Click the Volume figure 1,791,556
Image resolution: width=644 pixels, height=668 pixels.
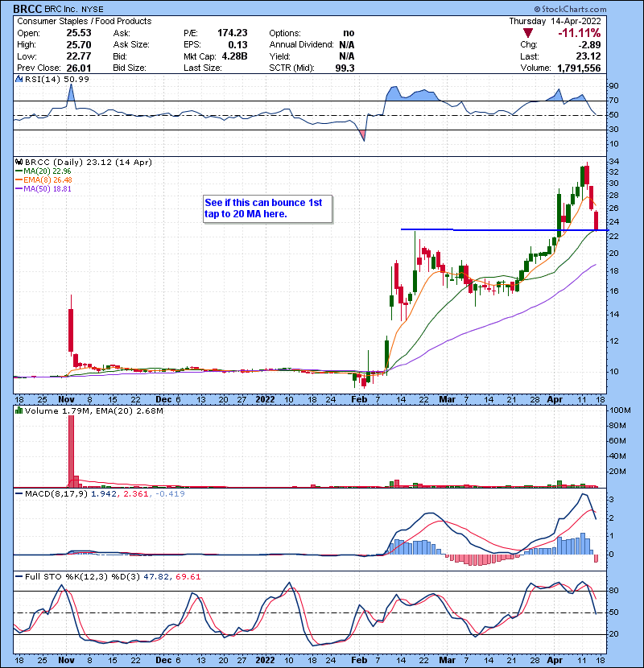(x=580, y=68)
